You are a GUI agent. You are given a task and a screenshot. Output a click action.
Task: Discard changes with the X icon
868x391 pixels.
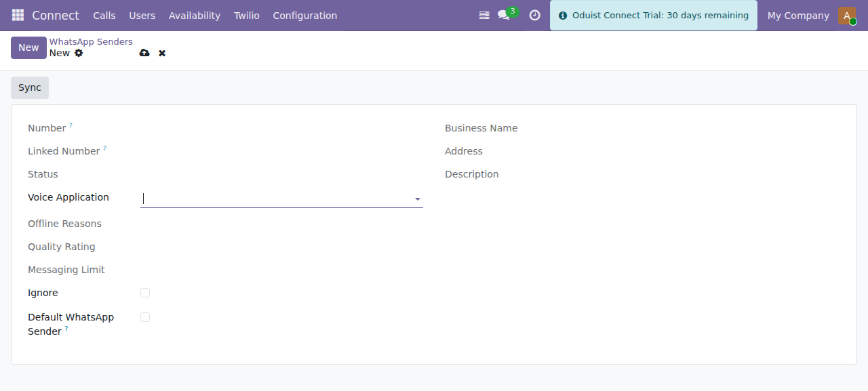tap(162, 53)
